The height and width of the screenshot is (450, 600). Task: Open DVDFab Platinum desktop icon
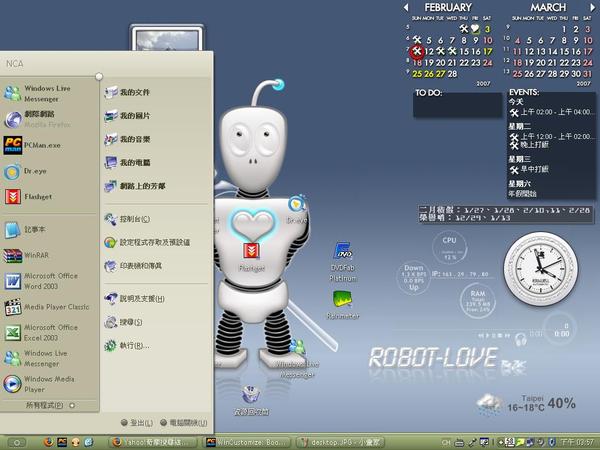(x=342, y=261)
